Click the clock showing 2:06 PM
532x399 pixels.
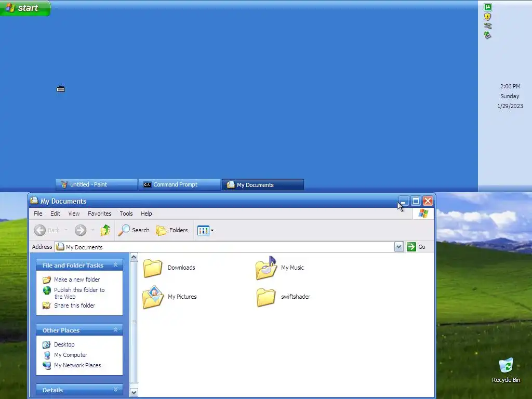(x=510, y=86)
